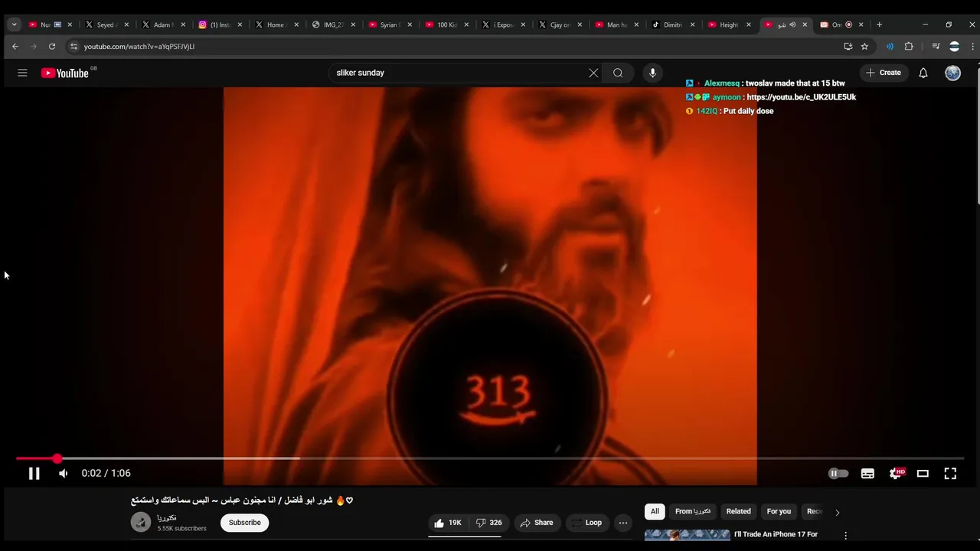Toggle the autoplay switch in the player
Screen dimensions: 980x551
pos(838,473)
